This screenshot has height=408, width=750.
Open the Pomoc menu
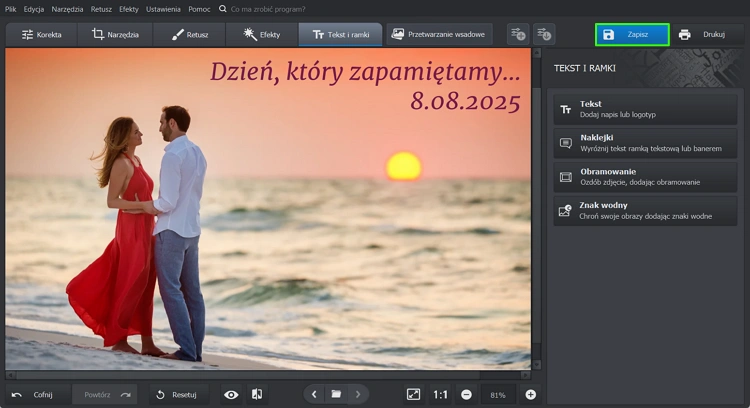(x=199, y=9)
